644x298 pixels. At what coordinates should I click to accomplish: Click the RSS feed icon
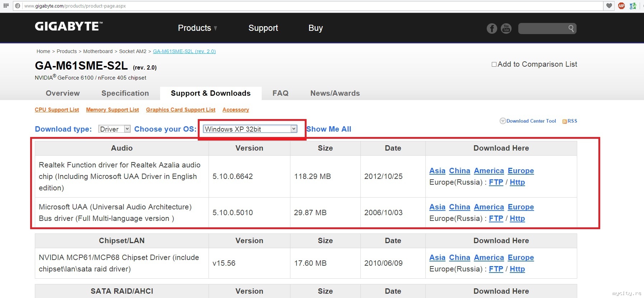(564, 121)
